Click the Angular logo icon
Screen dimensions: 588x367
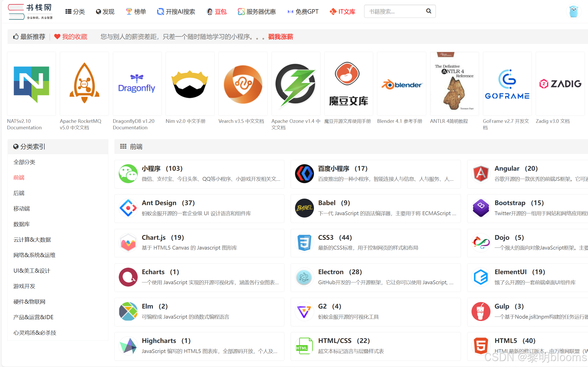click(x=481, y=174)
